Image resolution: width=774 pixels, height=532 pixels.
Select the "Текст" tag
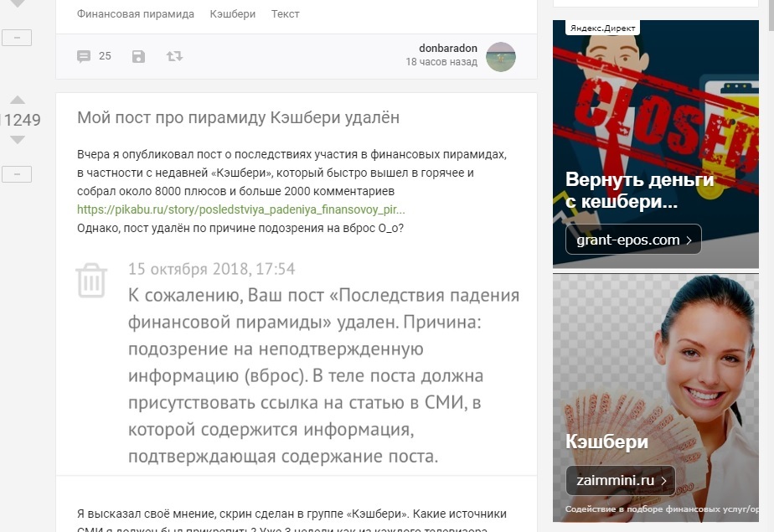(285, 14)
